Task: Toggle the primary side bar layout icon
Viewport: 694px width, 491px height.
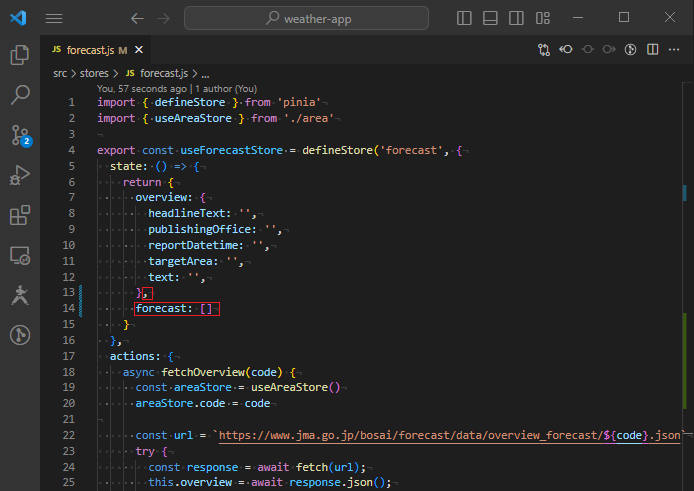Action: [x=464, y=18]
